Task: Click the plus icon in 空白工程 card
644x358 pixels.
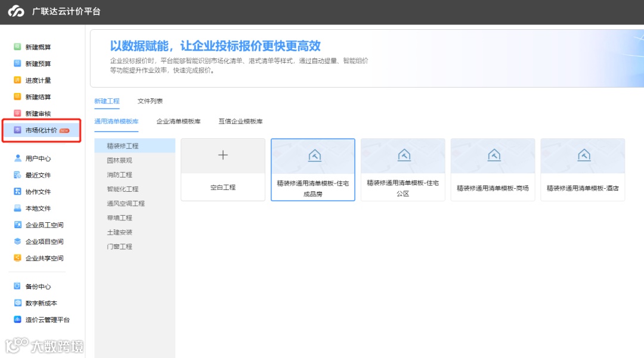Action: pyautogui.click(x=223, y=155)
